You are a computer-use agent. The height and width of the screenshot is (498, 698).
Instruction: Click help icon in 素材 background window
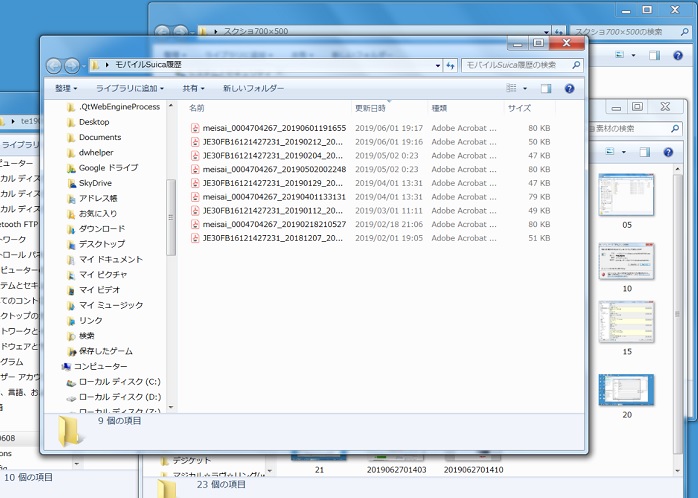click(668, 152)
